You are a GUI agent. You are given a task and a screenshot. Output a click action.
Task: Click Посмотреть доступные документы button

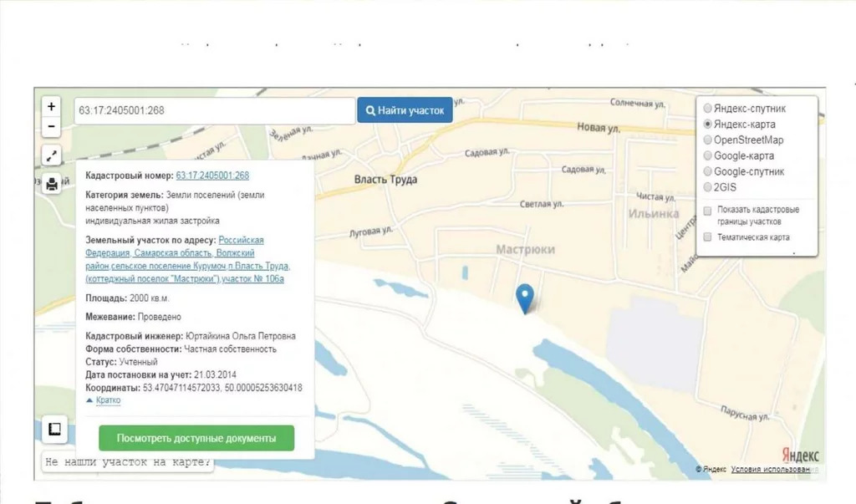pos(196,438)
